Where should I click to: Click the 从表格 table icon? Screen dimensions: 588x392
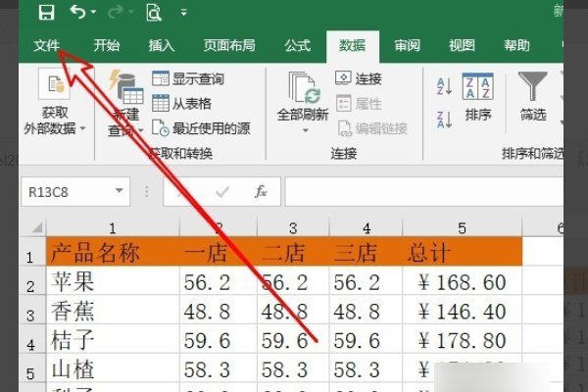click(161, 103)
